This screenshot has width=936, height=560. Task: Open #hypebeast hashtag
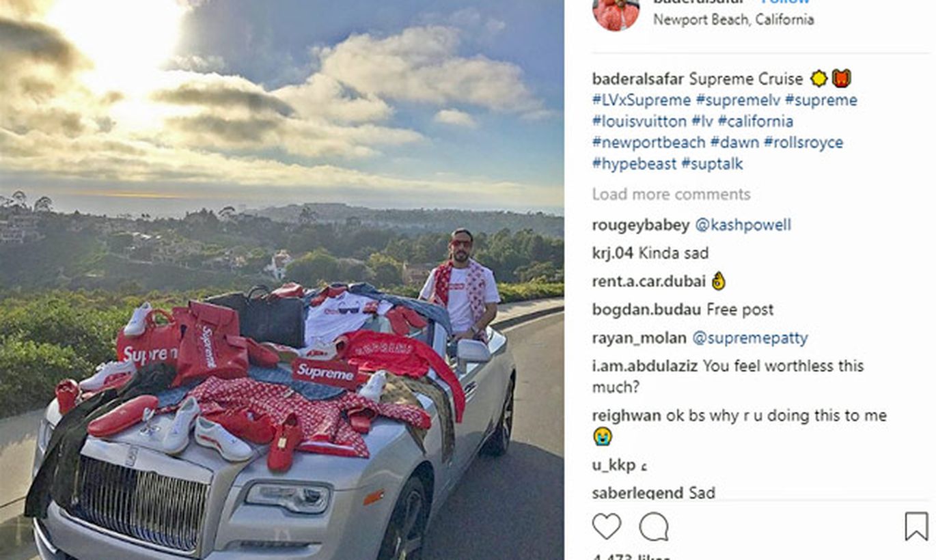tap(634, 164)
